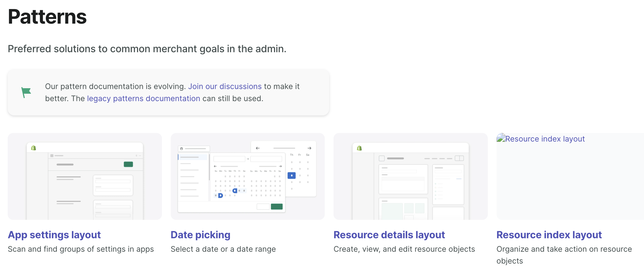644x277 pixels.
Task: Click the back arrow in the standalone calendar card
Action: (257, 148)
